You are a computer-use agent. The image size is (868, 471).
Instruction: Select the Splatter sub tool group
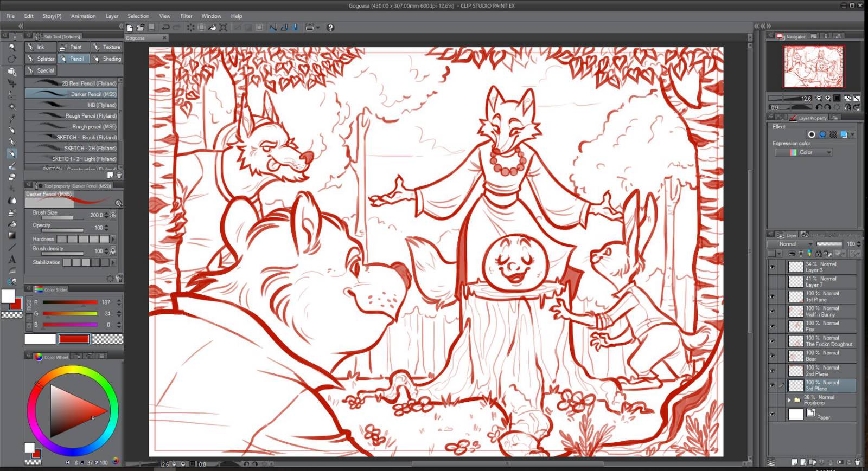(x=41, y=59)
